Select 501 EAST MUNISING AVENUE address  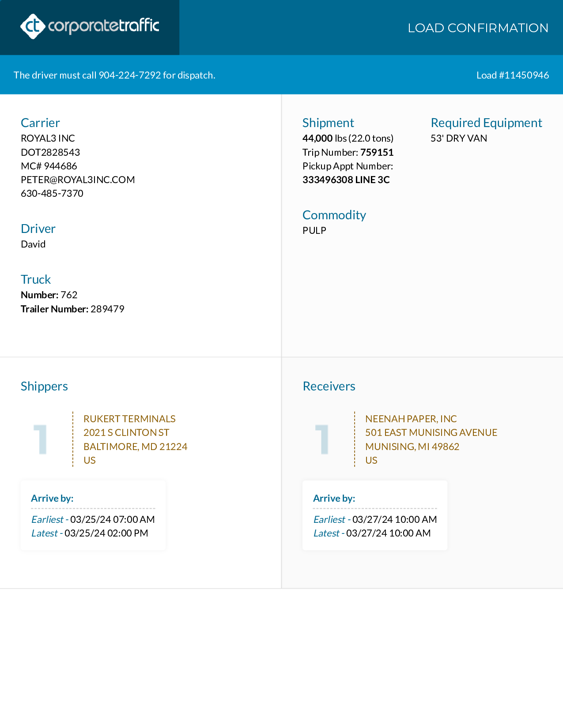point(431,432)
